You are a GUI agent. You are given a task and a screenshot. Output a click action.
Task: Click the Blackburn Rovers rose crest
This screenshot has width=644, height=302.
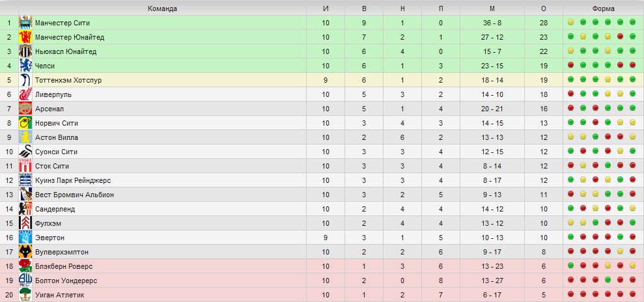click(x=25, y=266)
